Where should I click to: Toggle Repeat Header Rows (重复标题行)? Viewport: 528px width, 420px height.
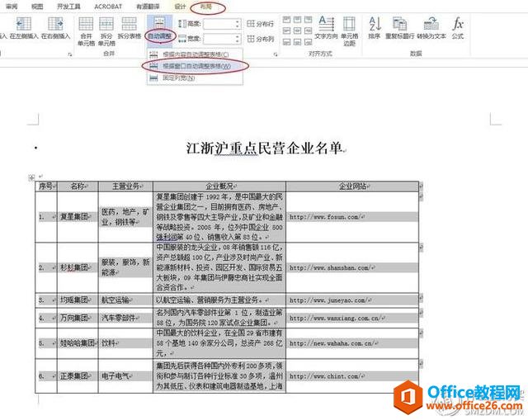tap(399, 27)
